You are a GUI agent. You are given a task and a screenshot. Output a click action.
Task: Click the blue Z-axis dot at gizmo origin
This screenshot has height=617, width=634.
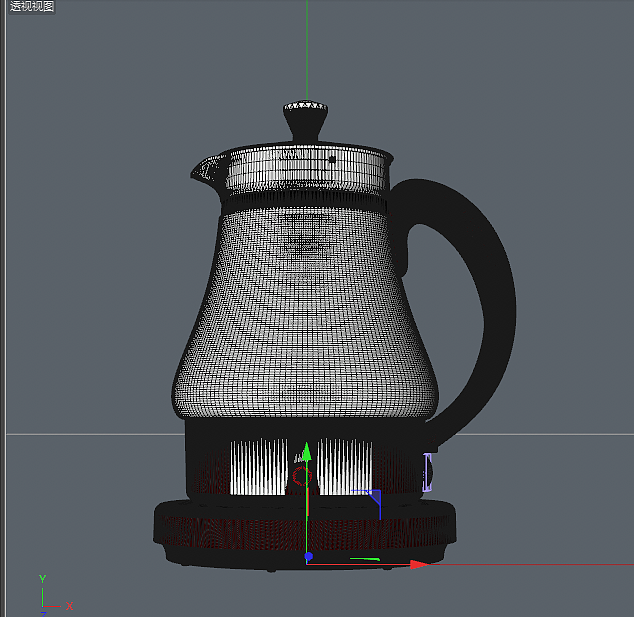click(x=309, y=556)
